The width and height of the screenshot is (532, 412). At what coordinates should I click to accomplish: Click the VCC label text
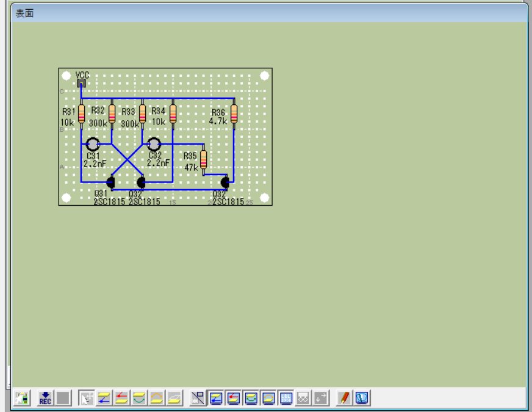click(82, 75)
